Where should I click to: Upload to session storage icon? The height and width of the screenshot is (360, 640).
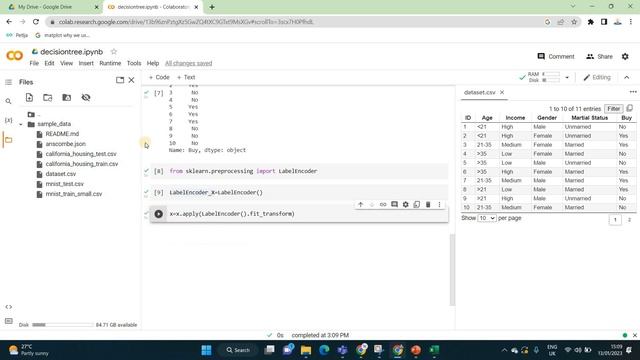coord(29,98)
